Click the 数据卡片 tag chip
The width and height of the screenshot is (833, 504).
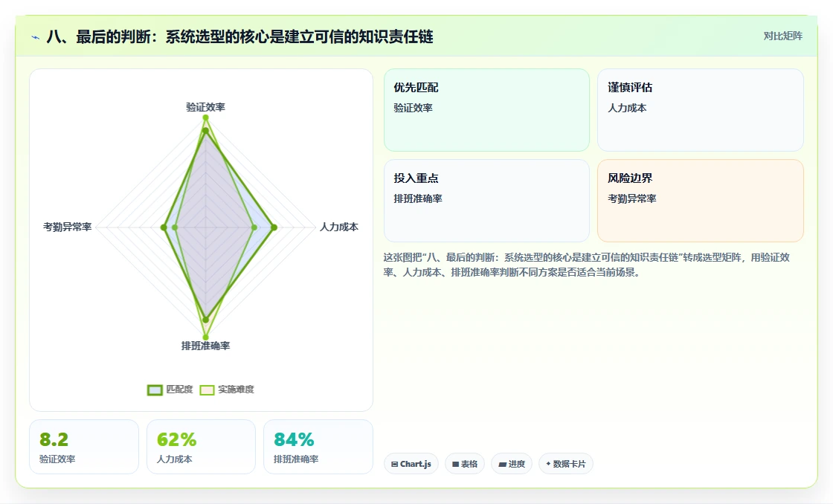point(566,464)
